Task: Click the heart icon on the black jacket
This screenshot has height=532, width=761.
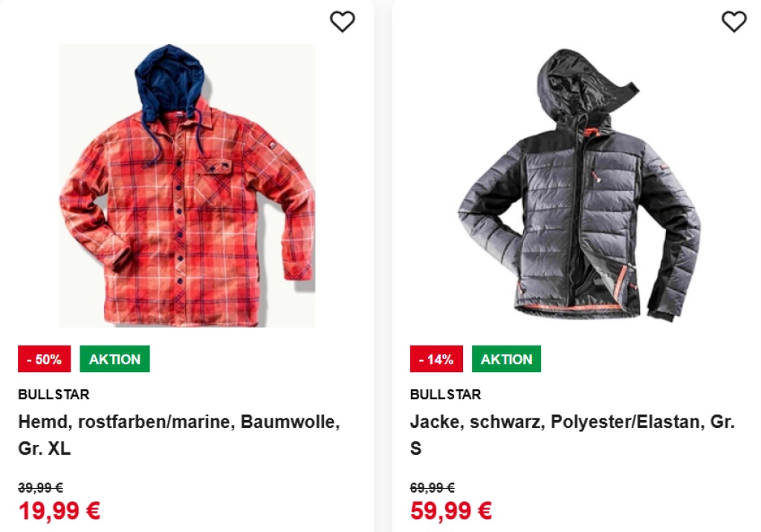Action: tap(734, 22)
